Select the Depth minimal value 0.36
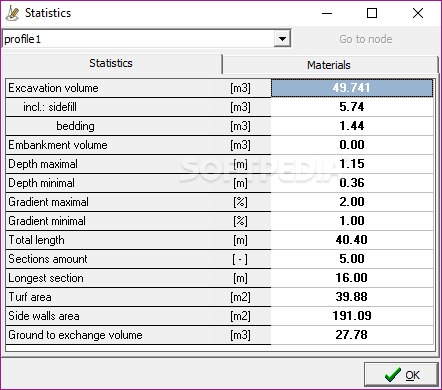This screenshot has height=390, width=442. (x=352, y=183)
